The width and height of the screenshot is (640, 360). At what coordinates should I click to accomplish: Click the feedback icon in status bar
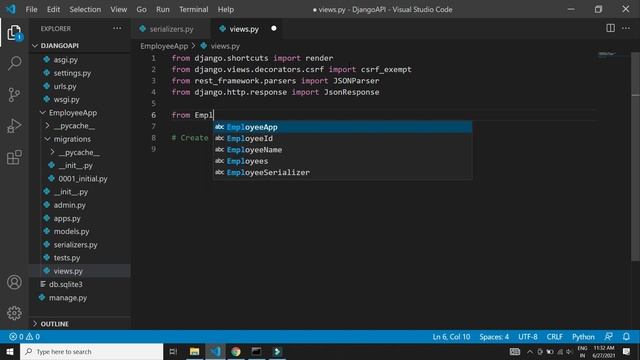[609, 337]
